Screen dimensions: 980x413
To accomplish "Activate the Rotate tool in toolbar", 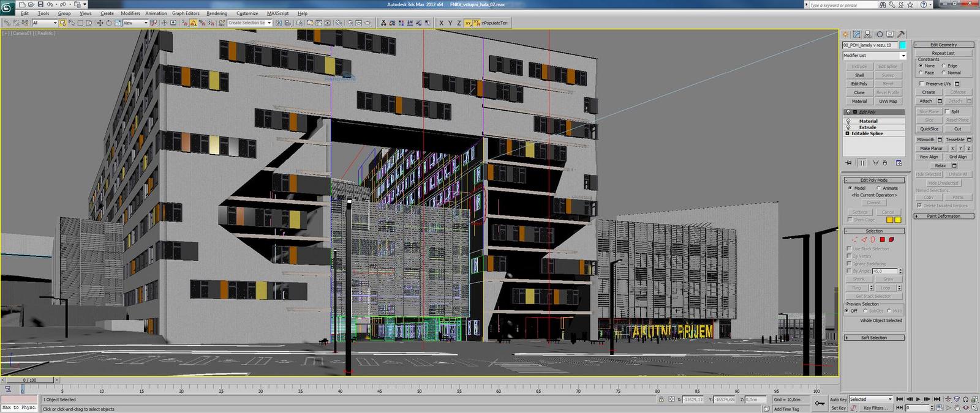I will (x=108, y=23).
